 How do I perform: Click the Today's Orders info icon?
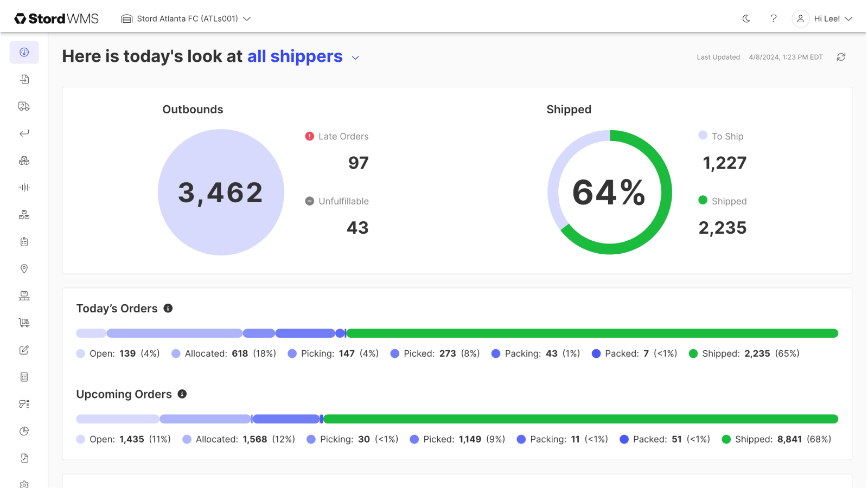(168, 308)
